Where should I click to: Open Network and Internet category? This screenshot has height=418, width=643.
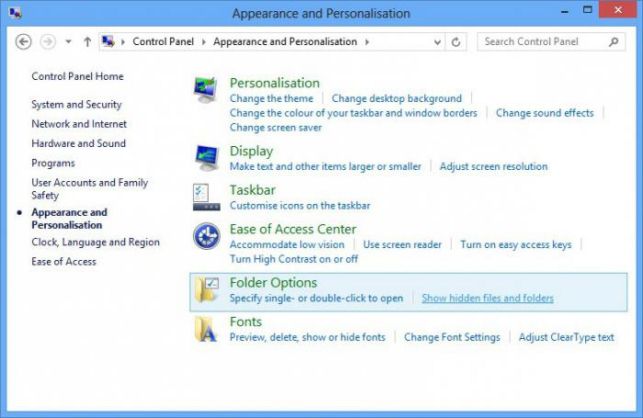pyautogui.click(x=79, y=124)
